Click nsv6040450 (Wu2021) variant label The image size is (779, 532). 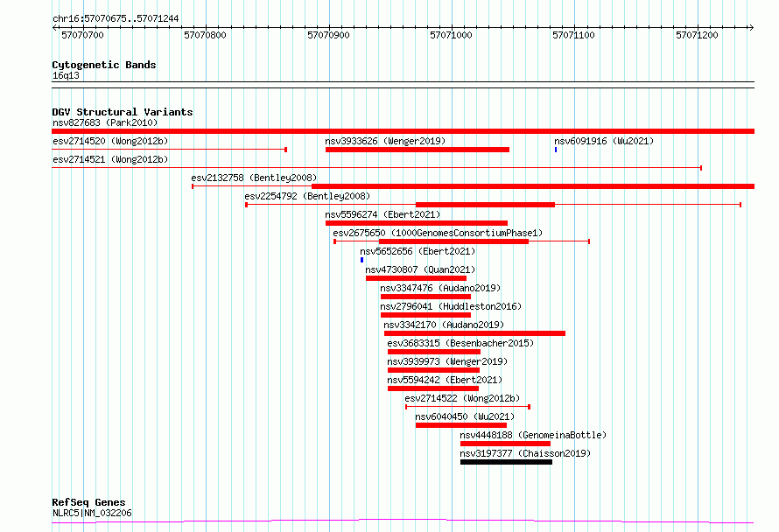tap(465, 416)
